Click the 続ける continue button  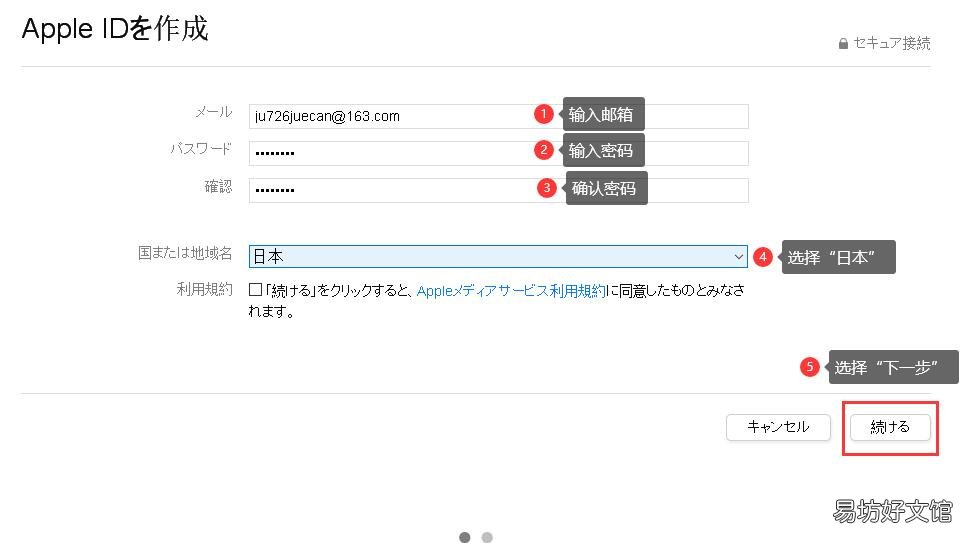coord(890,427)
